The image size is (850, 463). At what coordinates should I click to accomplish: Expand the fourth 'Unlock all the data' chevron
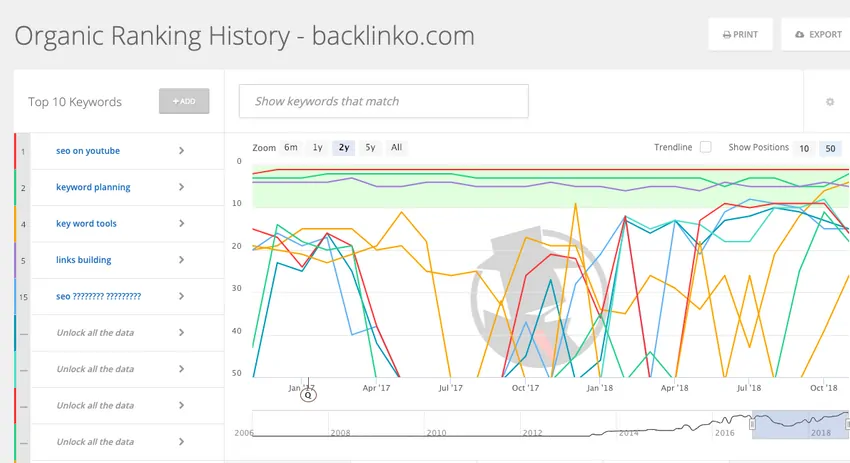(x=182, y=441)
